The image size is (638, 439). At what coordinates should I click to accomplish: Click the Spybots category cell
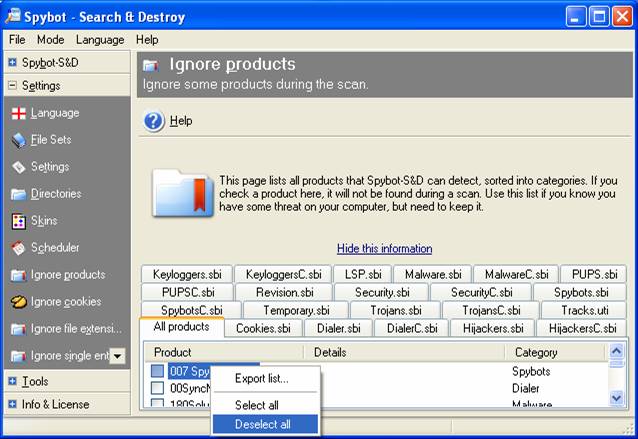pyautogui.click(x=531, y=371)
